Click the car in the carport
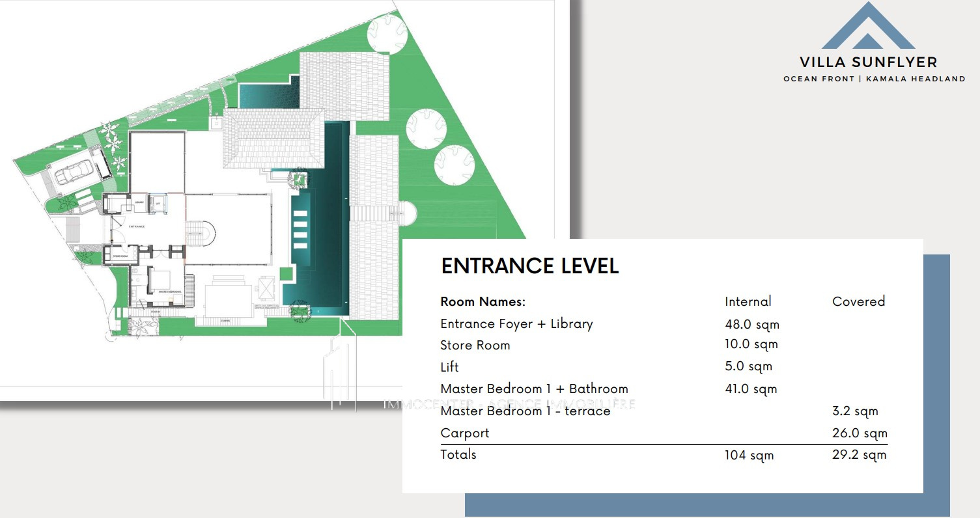The width and height of the screenshot is (980, 518). [75, 173]
